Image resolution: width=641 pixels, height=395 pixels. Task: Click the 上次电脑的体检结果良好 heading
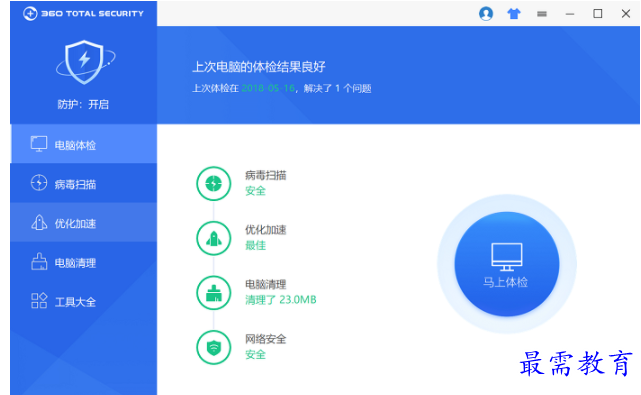coord(258,67)
